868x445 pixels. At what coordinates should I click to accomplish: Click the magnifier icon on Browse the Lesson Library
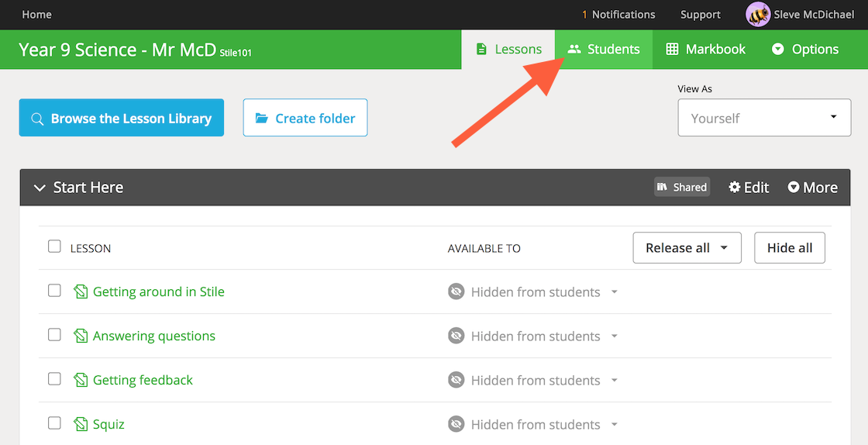pos(37,119)
